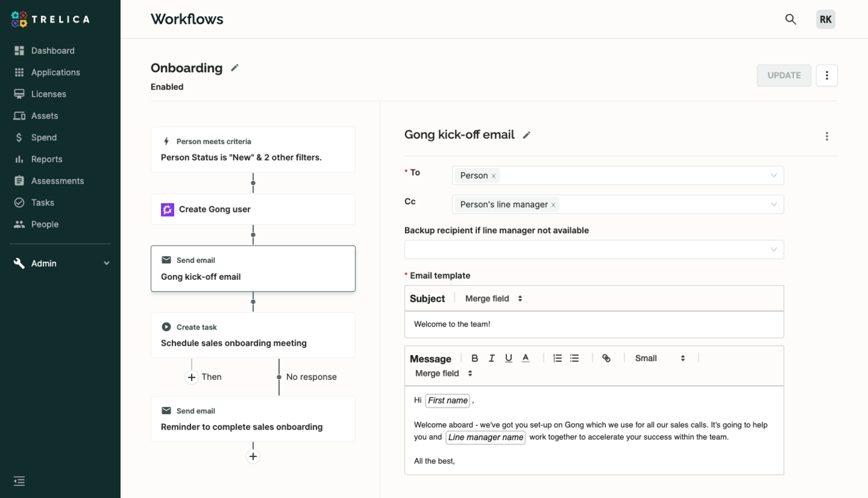Open the text color picker
Image resolution: width=868 pixels, height=498 pixels.
[x=525, y=358]
